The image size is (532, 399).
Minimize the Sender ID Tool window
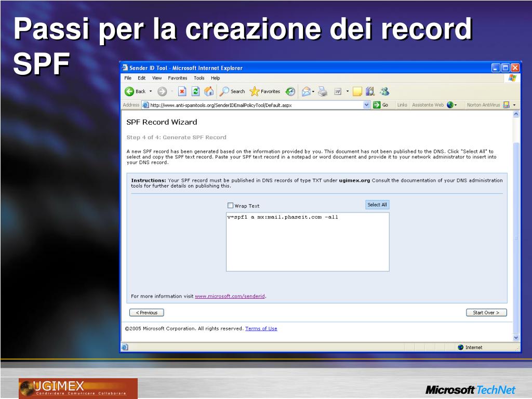pyautogui.click(x=496, y=68)
